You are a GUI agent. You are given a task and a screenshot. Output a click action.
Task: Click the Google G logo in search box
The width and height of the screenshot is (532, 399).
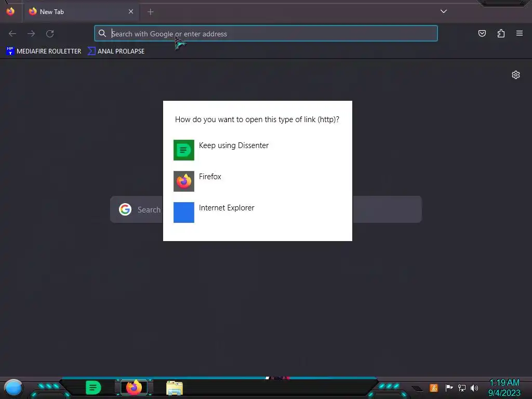click(x=125, y=209)
